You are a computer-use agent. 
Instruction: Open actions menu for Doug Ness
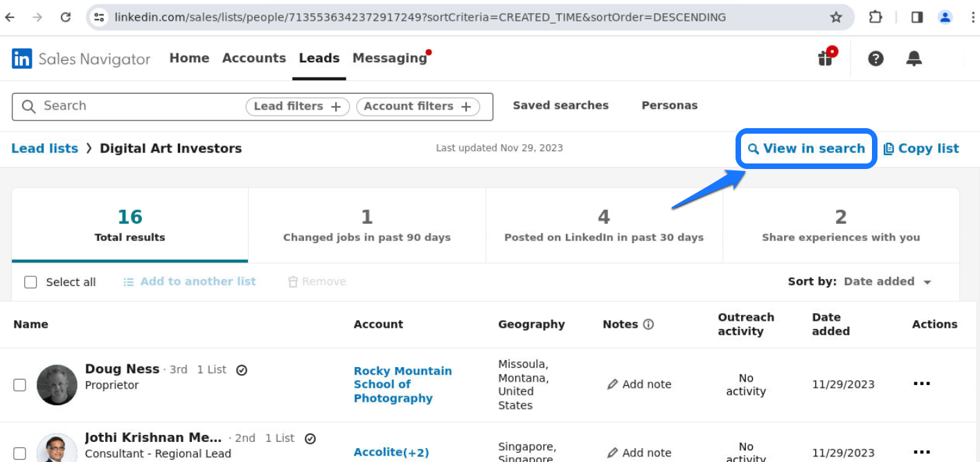[x=921, y=384]
